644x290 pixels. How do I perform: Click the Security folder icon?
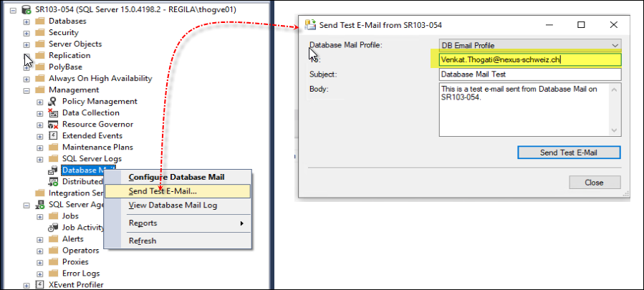click(x=40, y=32)
